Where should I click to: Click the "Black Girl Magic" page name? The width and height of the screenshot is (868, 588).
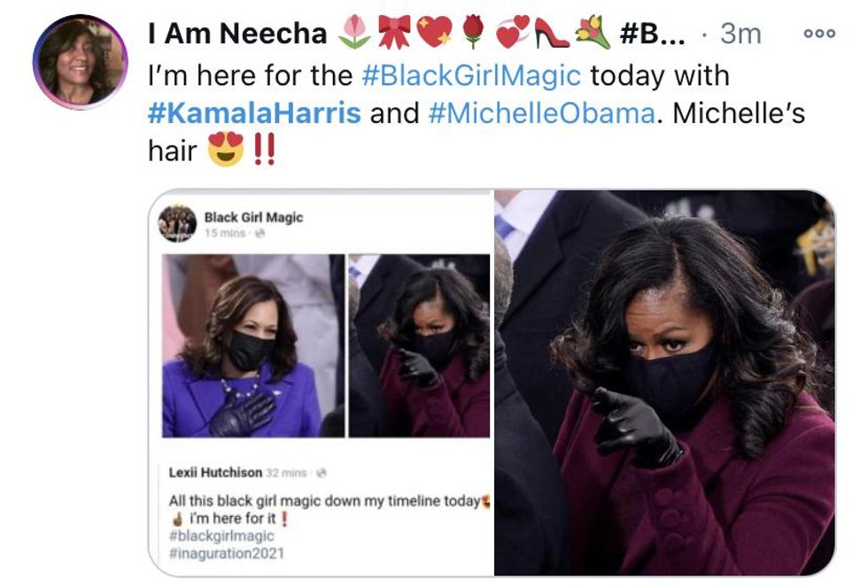(x=253, y=217)
